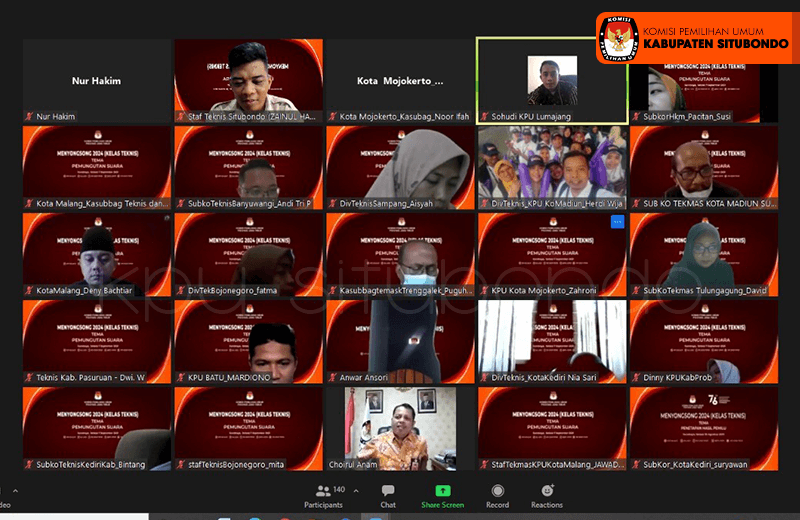This screenshot has width=800, height=520.
Task: Click the Nur Hakim participant tile
Action: point(96,80)
